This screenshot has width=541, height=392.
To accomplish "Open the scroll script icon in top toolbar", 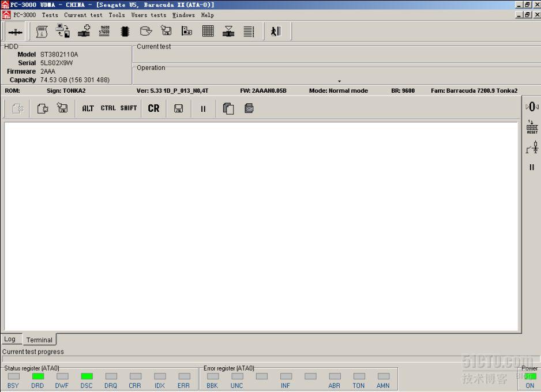I will 42,31.
